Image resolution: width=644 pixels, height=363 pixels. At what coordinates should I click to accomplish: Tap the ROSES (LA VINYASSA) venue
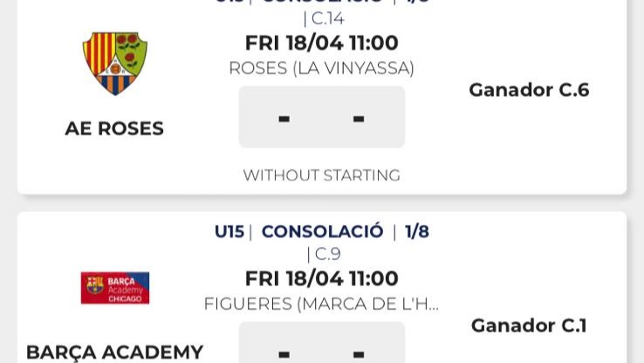coord(321,68)
